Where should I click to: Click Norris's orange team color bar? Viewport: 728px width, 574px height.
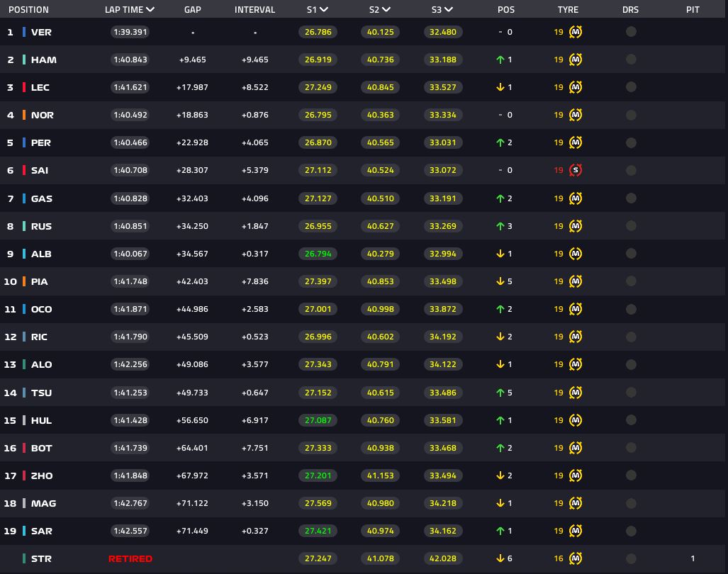(24, 115)
